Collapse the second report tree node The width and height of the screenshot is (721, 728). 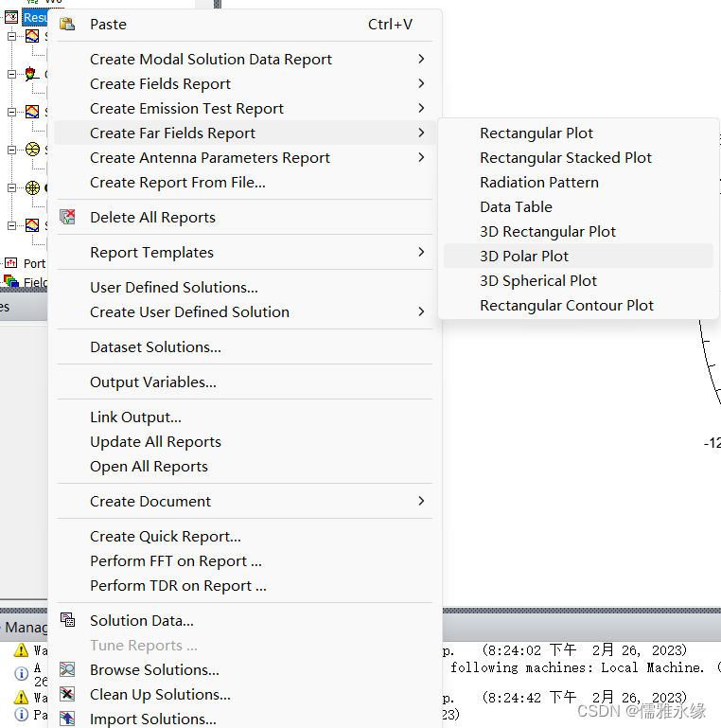(x=12, y=74)
